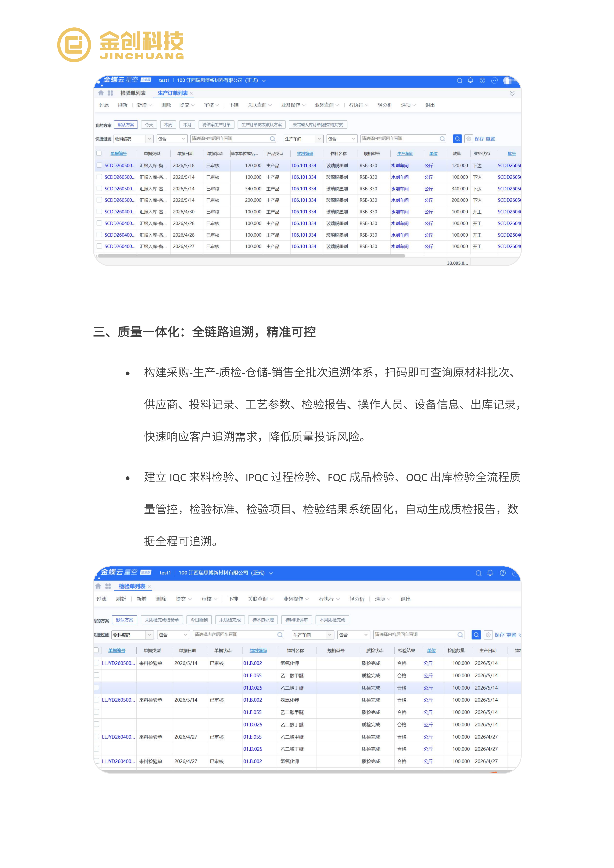This screenshot has height=868, width=614.
Task: Click magnifier inside second query box, inspection list window
Action: 460,635
